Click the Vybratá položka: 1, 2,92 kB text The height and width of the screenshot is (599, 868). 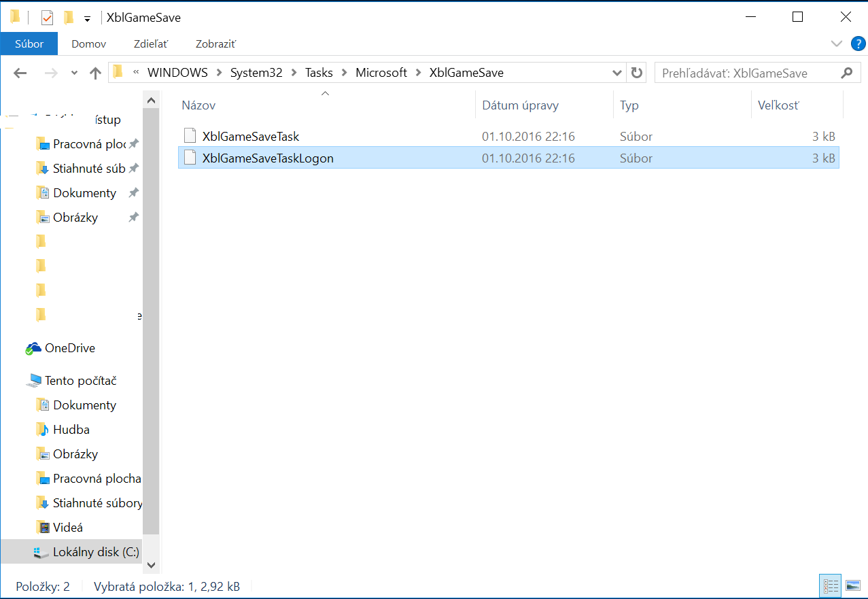[x=167, y=586]
